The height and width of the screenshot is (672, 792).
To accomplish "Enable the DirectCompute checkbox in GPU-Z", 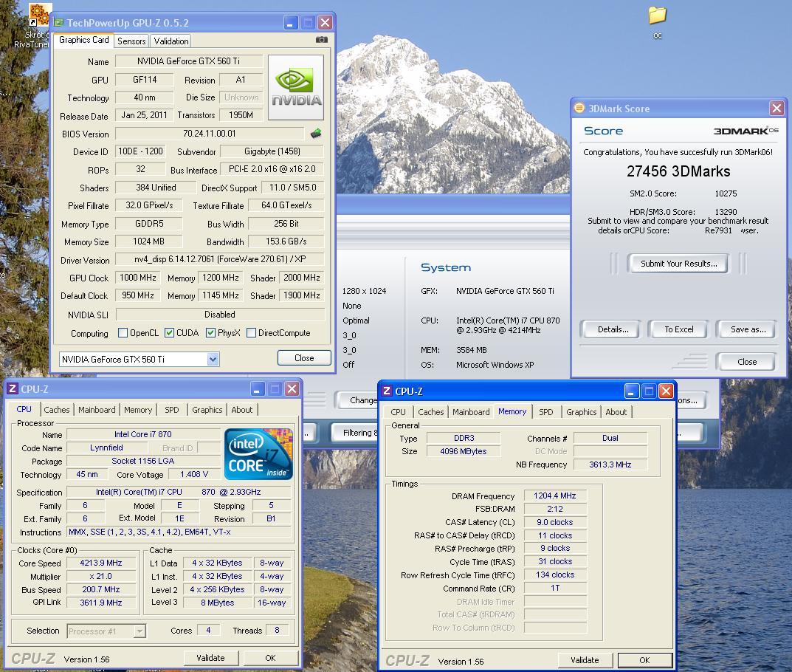I will [x=251, y=333].
